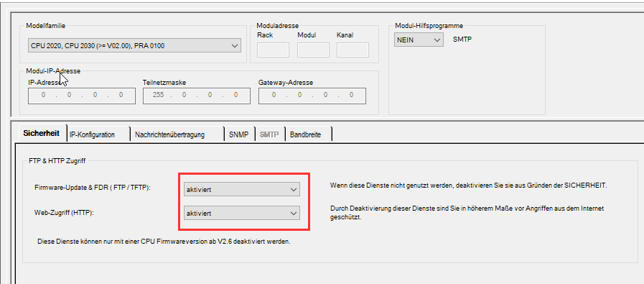Select the FTP & HTTP Zugriff group title
644x284 pixels.
[57, 161]
